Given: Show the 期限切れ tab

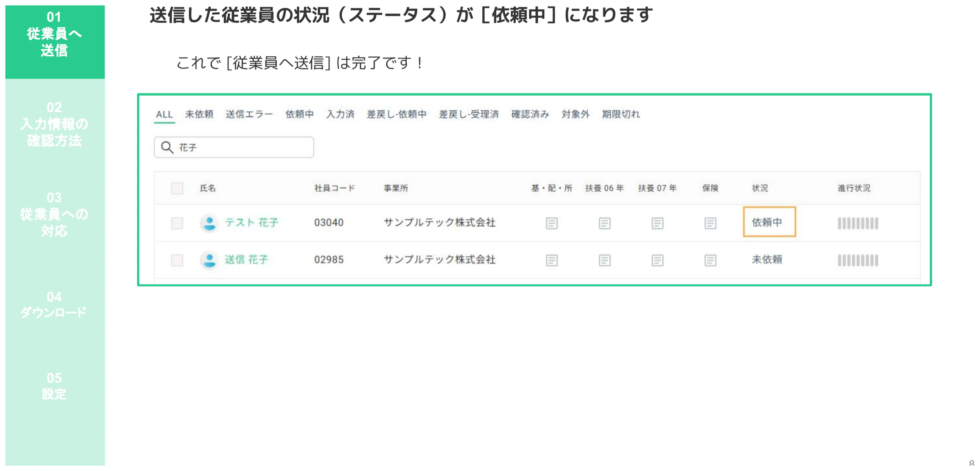Looking at the screenshot, I should [621, 114].
